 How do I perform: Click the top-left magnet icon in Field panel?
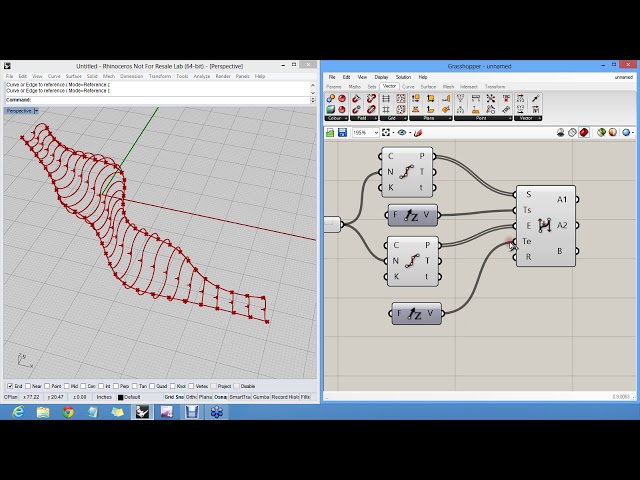point(356,98)
